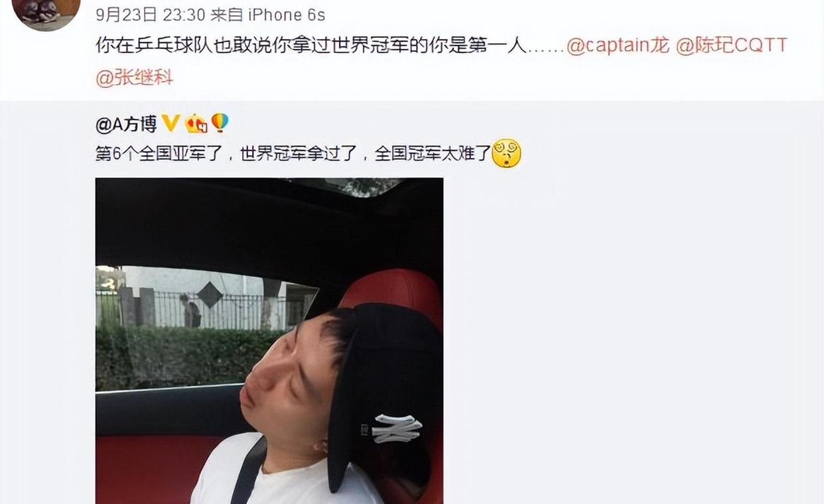Select the repost comment about 乒乓球队
This screenshot has width=824, height=504.
(x=310, y=46)
